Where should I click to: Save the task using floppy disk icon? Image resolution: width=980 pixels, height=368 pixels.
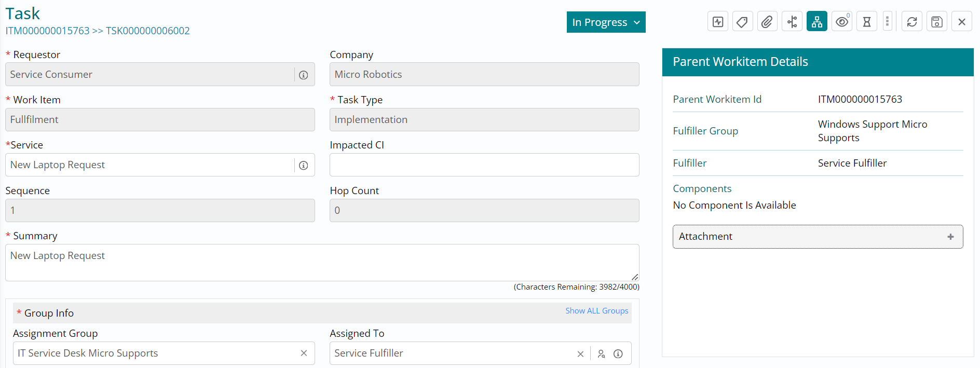point(937,22)
